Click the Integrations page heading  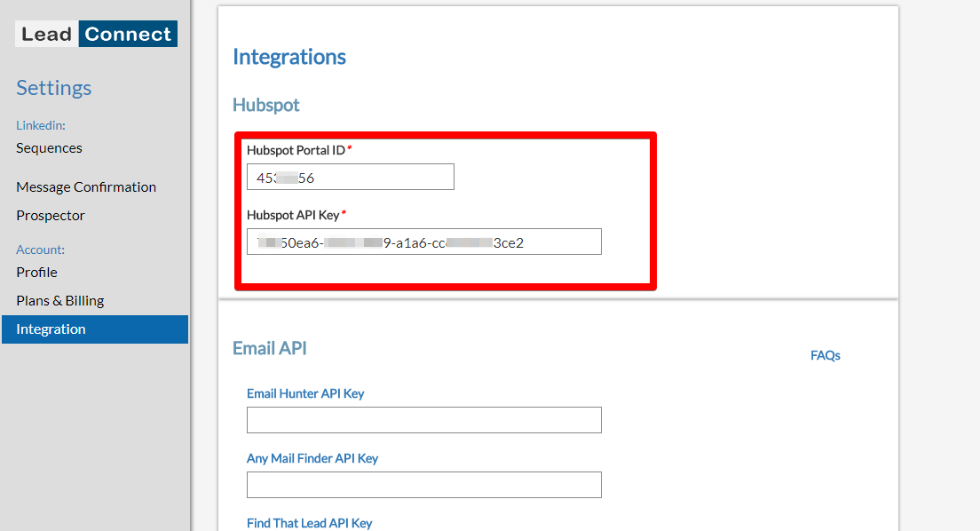(289, 57)
